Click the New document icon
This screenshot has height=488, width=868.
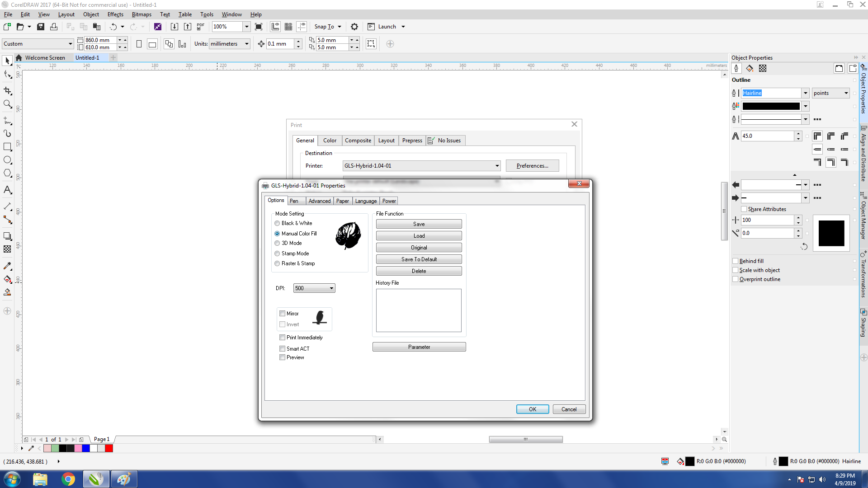point(7,27)
